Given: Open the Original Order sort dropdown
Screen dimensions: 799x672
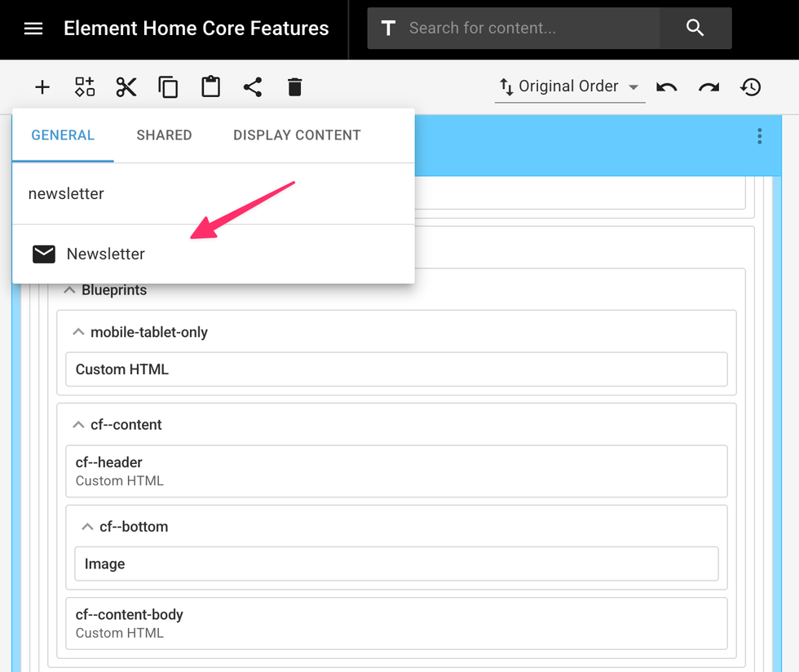Looking at the screenshot, I should 569,87.
